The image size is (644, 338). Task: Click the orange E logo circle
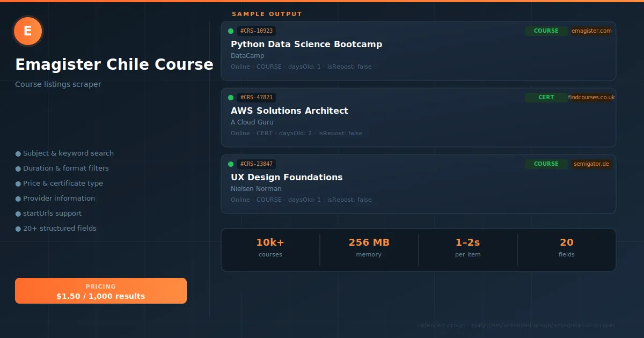click(x=28, y=31)
